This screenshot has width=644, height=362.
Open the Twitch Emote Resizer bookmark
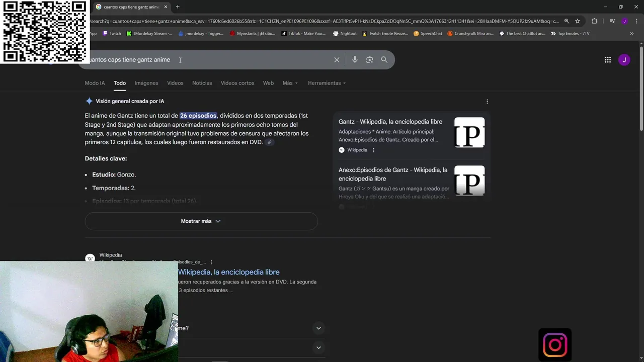pyautogui.click(x=385, y=34)
